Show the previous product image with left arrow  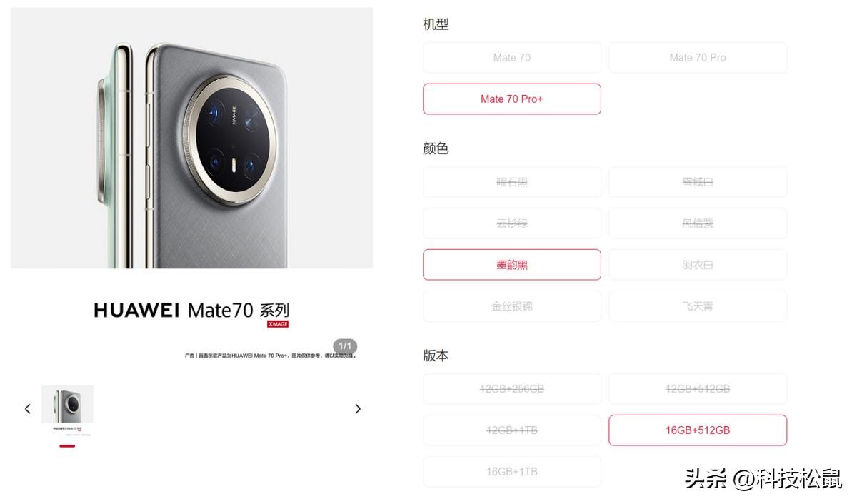tap(28, 409)
